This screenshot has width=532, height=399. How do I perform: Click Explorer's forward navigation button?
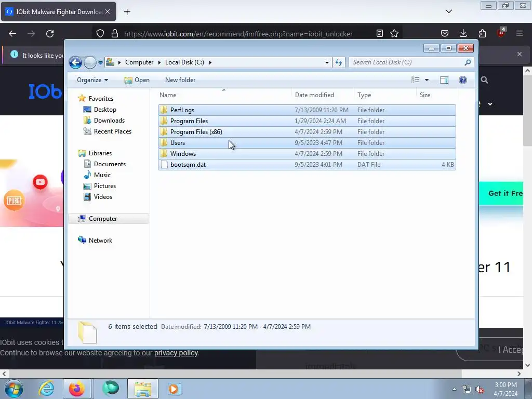[90, 62]
